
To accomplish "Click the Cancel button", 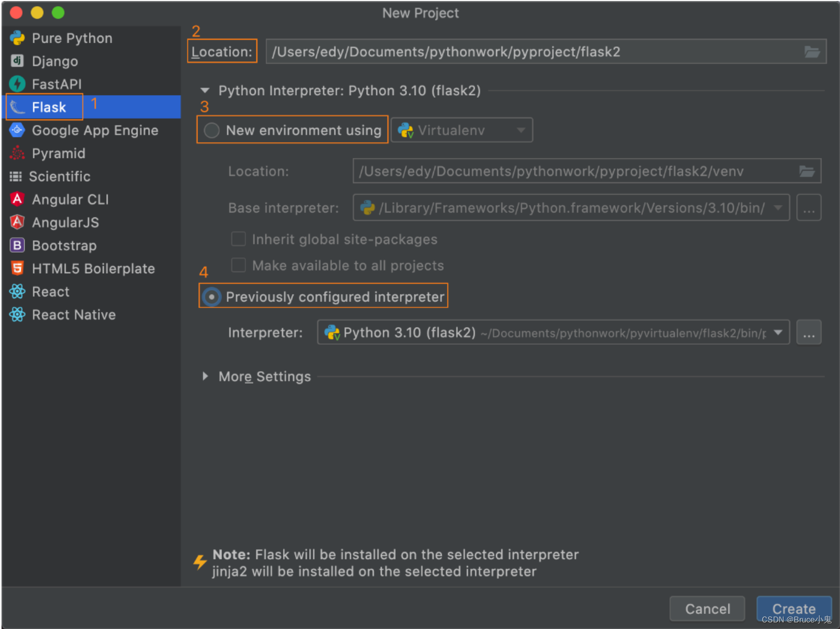I will (707, 609).
